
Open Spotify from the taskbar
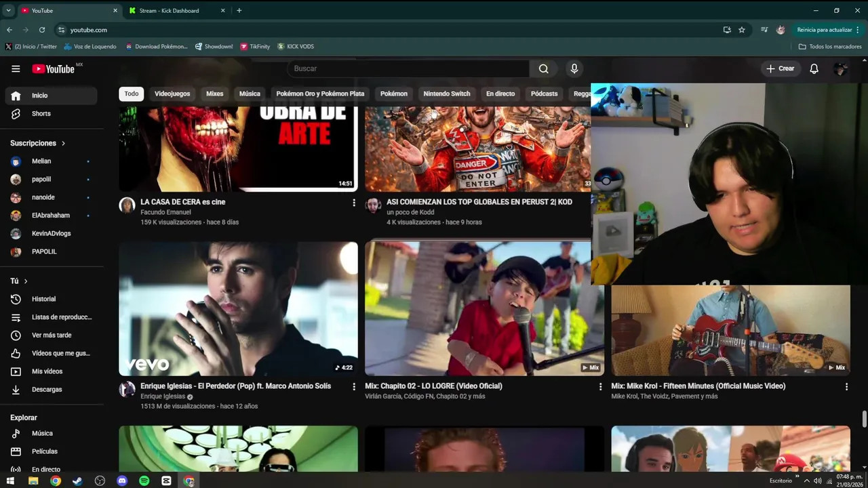pyautogui.click(x=144, y=481)
